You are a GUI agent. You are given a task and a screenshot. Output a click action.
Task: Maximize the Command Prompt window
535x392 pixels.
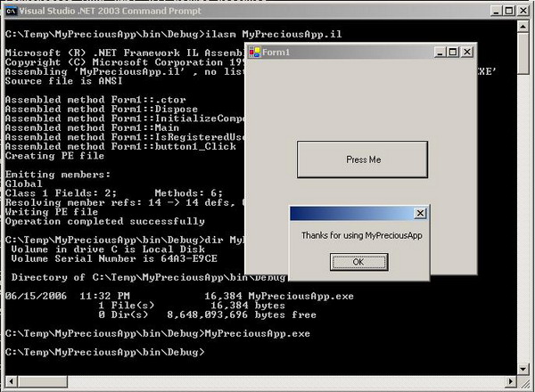click(509, 11)
